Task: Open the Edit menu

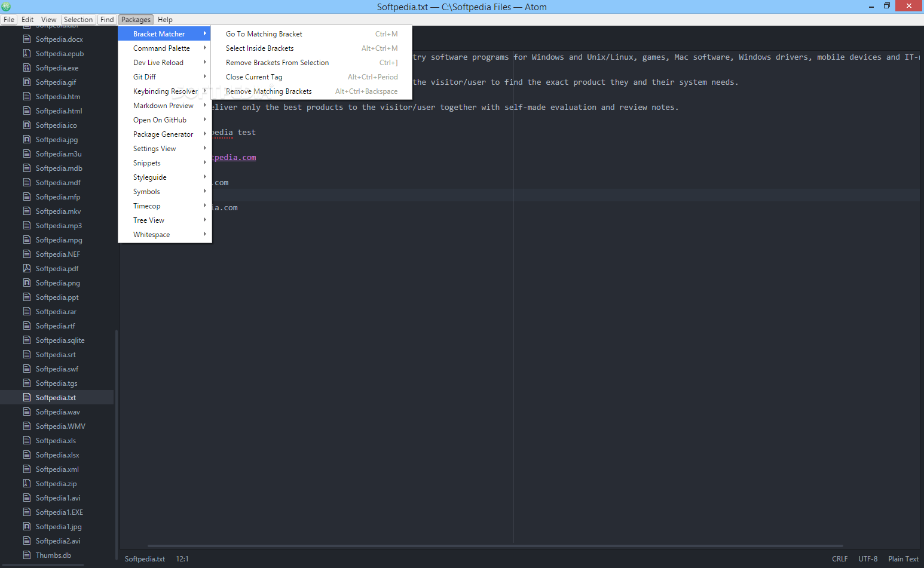Action: pos(27,20)
